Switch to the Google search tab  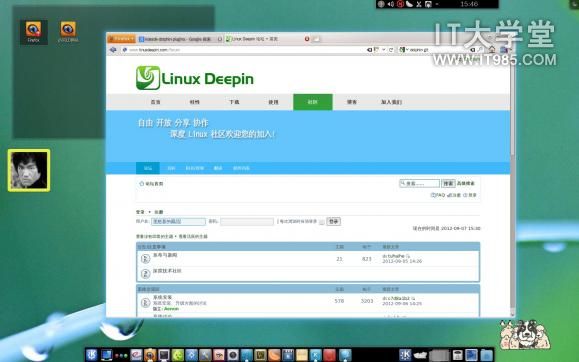(180, 39)
